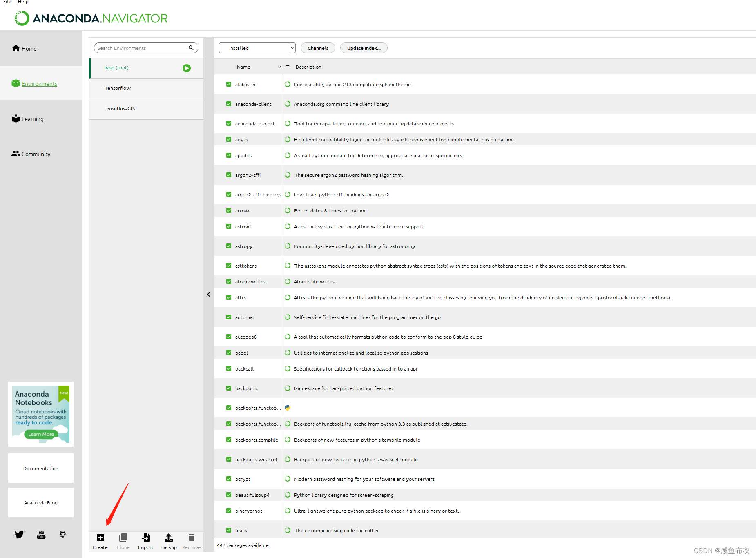The image size is (756, 558).
Task: Toggle the anaconda-client checkbox
Action: click(229, 104)
